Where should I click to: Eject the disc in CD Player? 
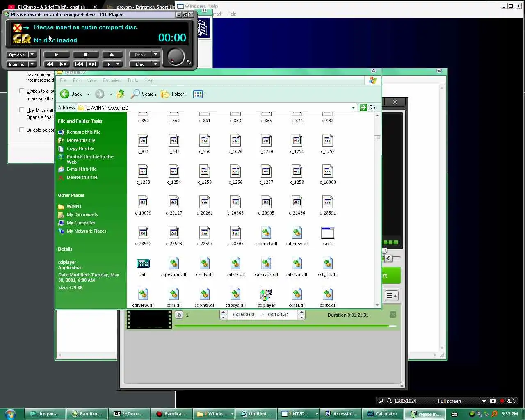pyautogui.click(x=112, y=55)
